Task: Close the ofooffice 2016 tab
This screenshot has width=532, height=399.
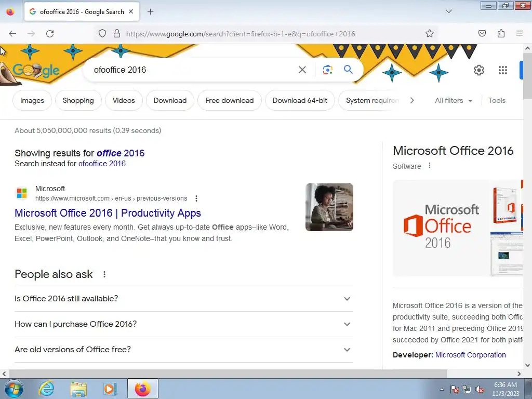Action: click(131, 11)
